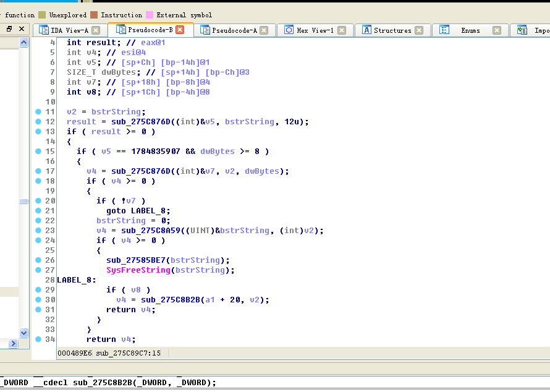
Task: Click the 12u argument on line 12
Action: click(292, 122)
